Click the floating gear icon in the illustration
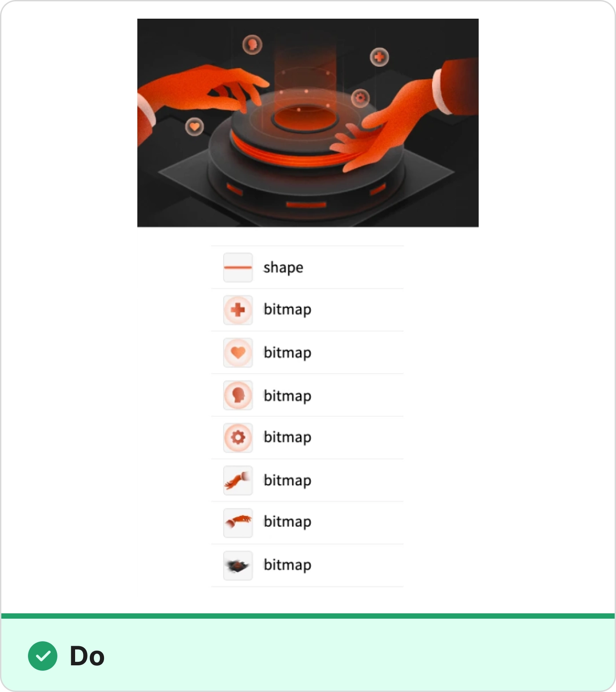Viewport: 616px width, 692px height. pos(360,97)
